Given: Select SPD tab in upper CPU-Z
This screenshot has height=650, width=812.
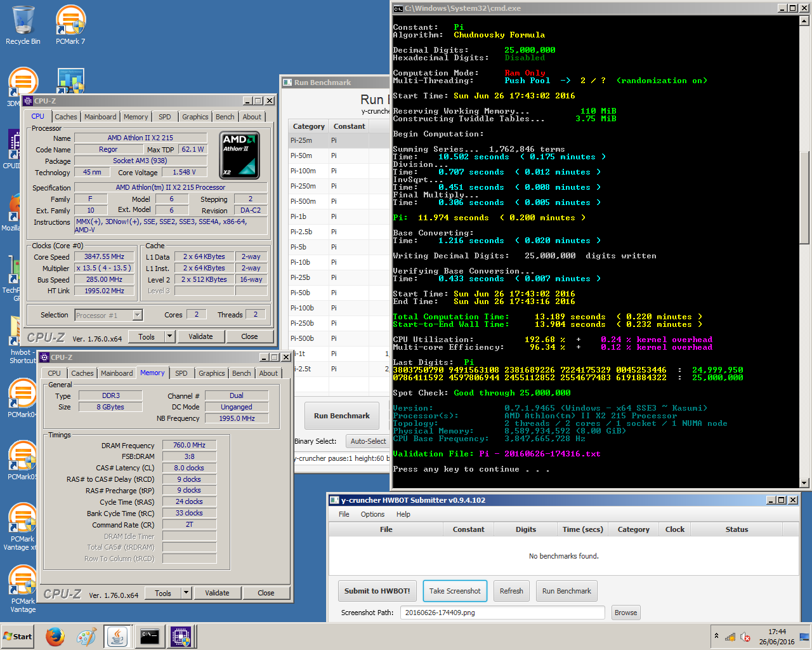Looking at the screenshot, I should pos(165,117).
